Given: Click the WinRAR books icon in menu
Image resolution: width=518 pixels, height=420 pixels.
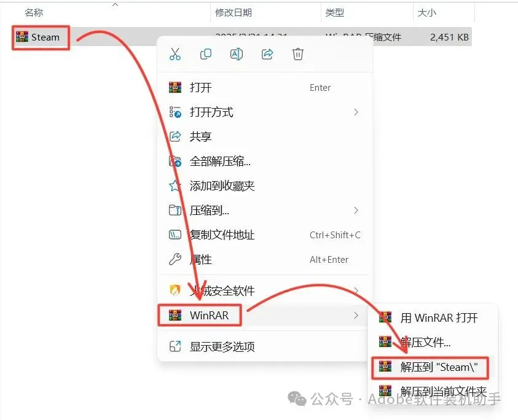Looking at the screenshot, I should point(175,316).
